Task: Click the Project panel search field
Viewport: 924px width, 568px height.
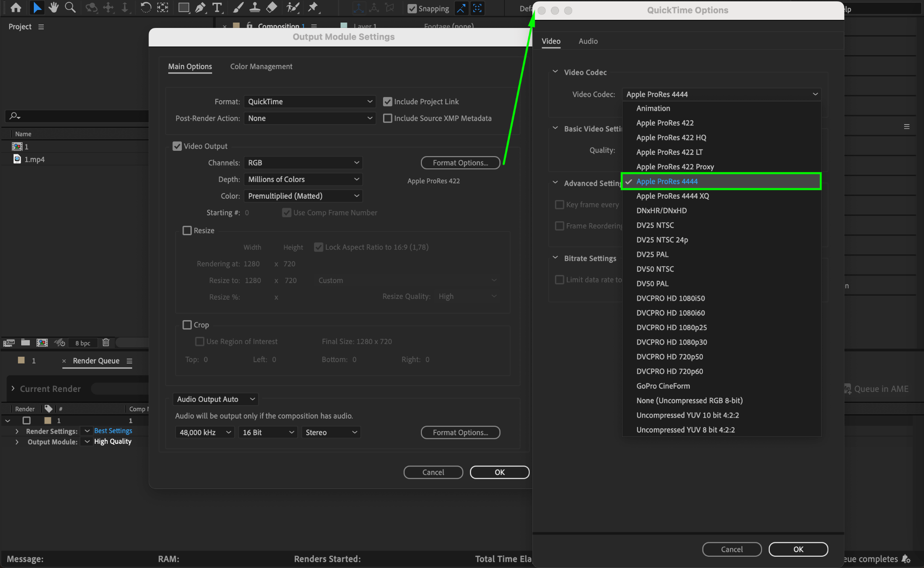Action: click(77, 116)
